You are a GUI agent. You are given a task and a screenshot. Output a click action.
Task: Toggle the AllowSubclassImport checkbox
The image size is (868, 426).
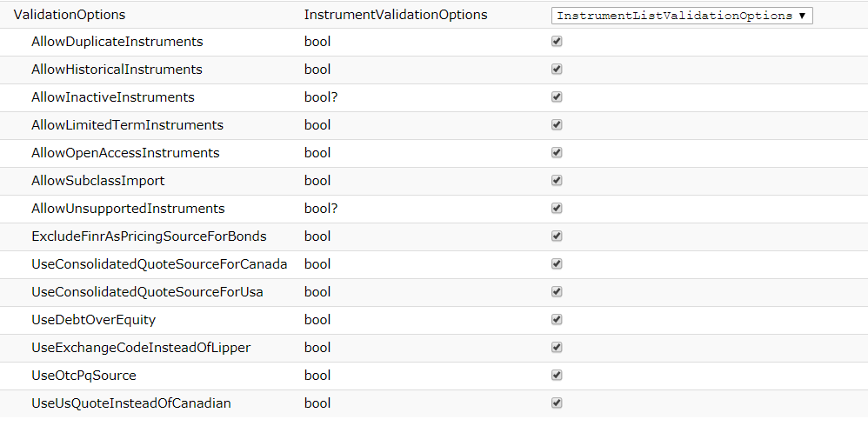[x=557, y=180]
